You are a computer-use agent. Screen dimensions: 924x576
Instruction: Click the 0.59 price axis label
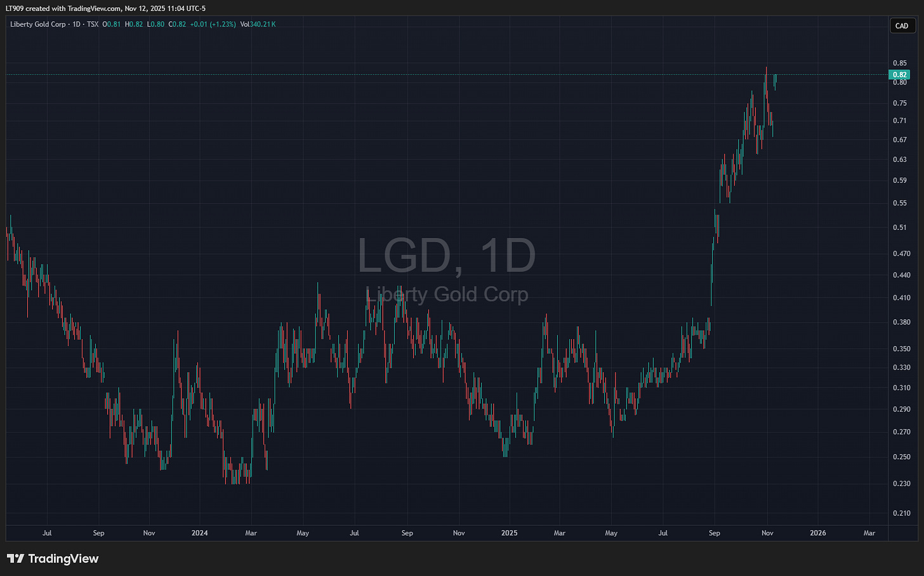(x=900, y=180)
